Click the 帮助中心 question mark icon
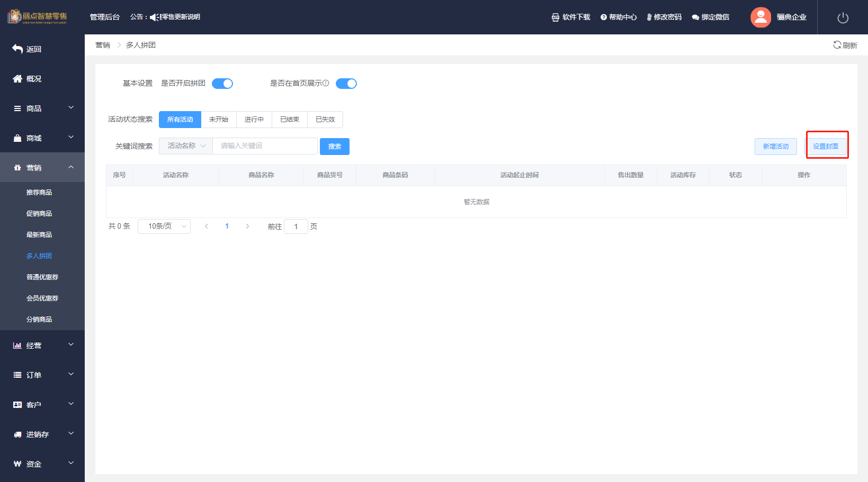The width and height of the screenshot is (868, 482). click(604, 17)
